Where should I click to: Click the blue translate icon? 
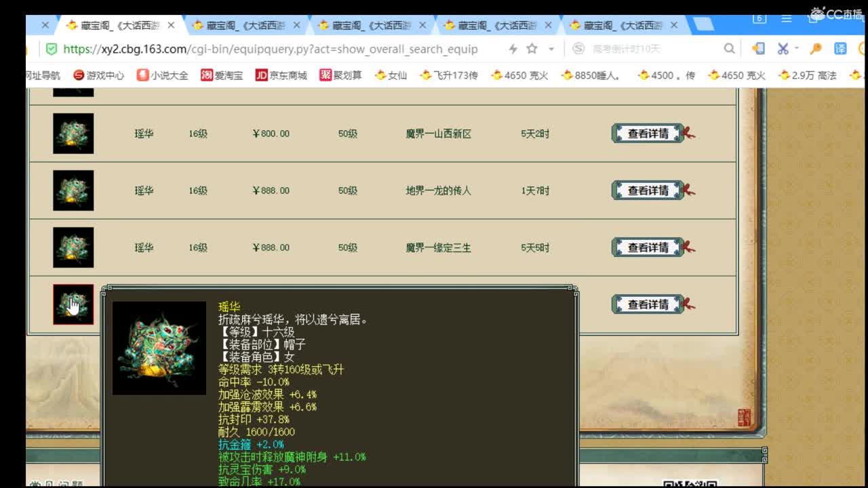tap(840, 49)
